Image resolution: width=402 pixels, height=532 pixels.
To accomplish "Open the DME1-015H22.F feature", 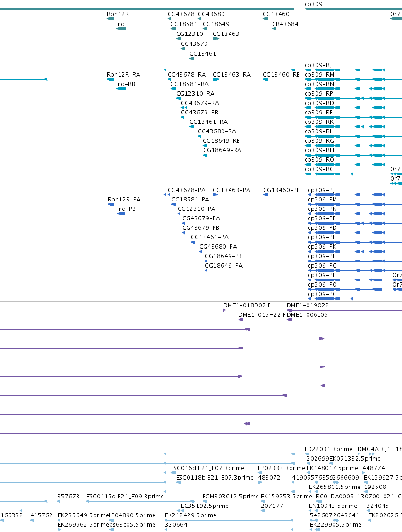I will point(262,314).
